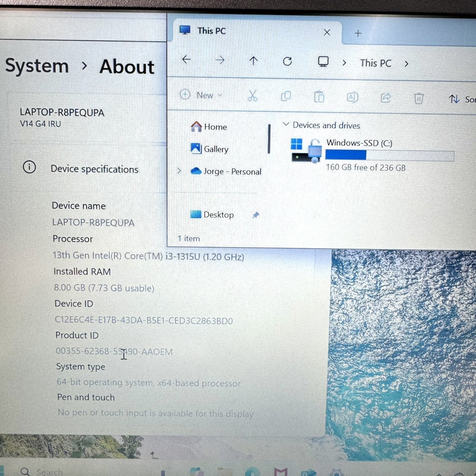Expand chevron after This PC breadcrumb
The image size is (476, 476).
point(406,64)
